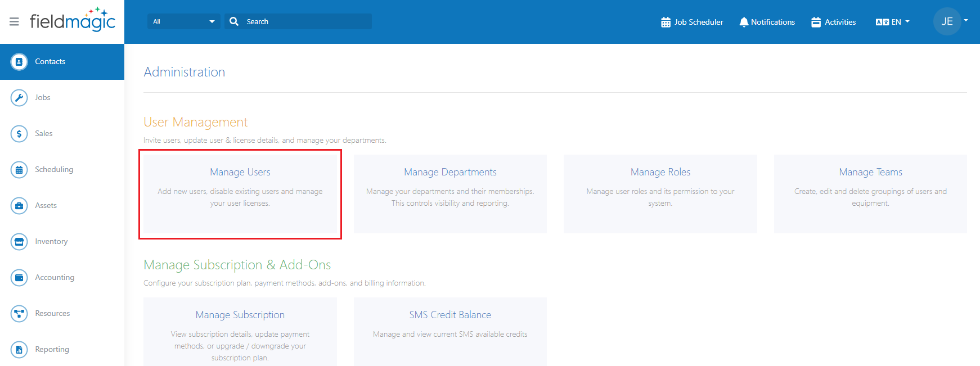
Task: Expand the user profile dropdown arrow
Action: click(966, 20)
